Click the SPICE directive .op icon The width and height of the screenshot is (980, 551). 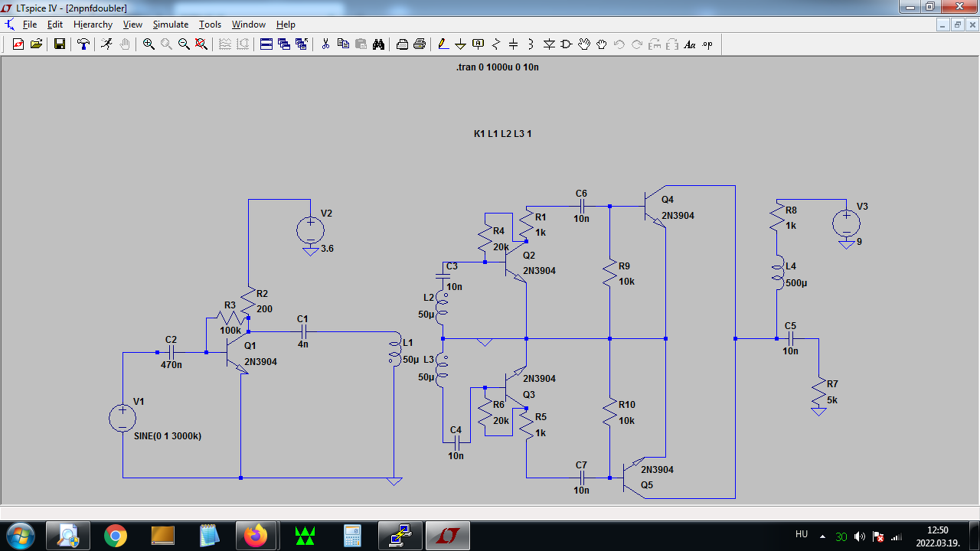point(707,44)
